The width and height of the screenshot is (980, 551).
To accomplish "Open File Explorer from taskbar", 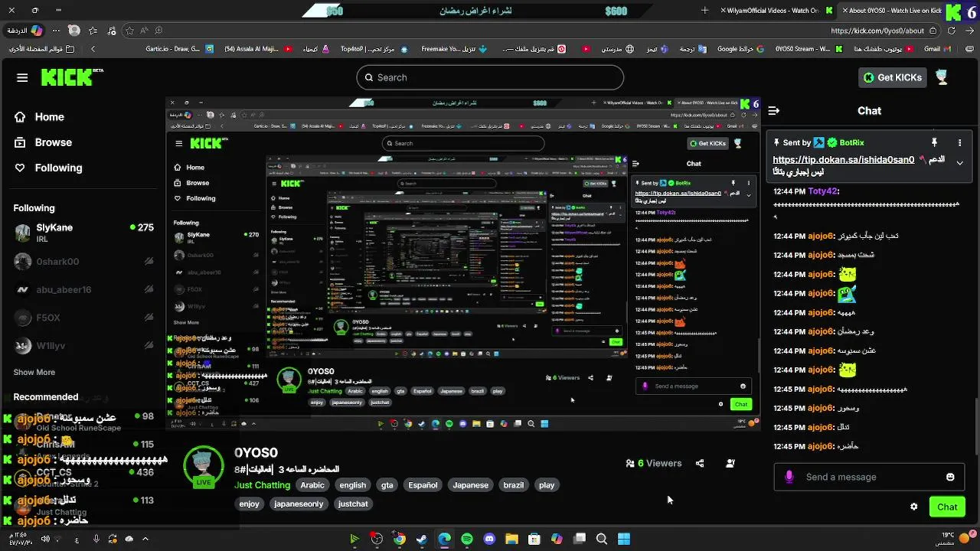I will point(511,540).
